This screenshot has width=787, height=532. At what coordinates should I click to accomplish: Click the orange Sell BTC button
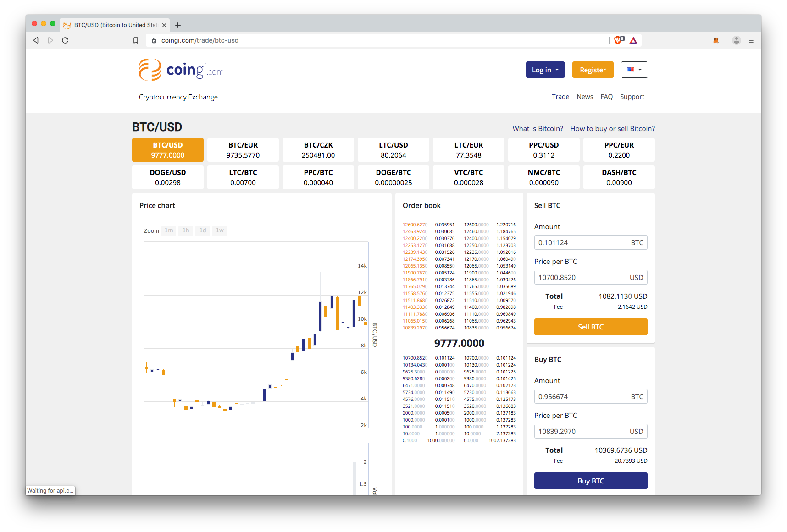click(x=591, y=327)
